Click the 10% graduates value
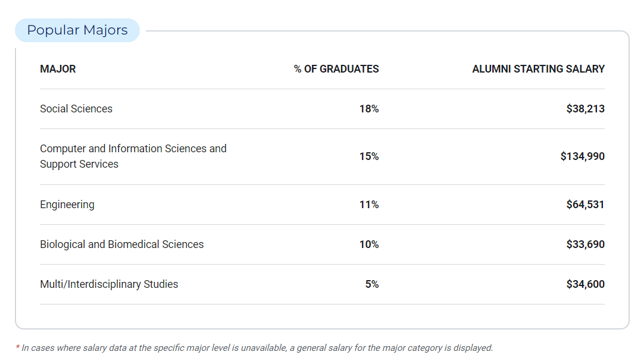The width and height of the screenshot is (644, 361). click(369, 244)
